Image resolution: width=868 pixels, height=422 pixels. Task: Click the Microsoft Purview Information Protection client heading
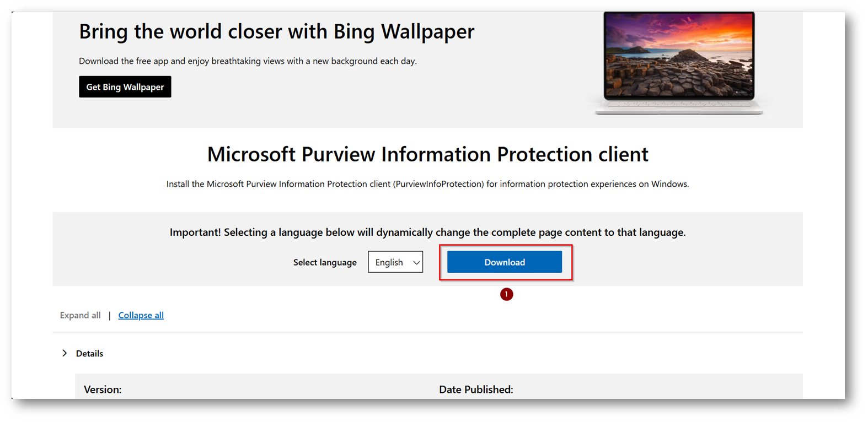pos(428,154)
